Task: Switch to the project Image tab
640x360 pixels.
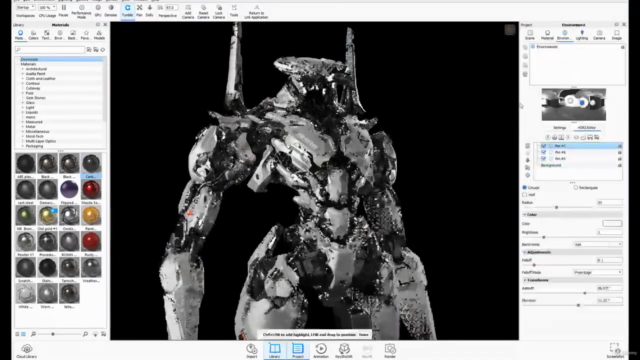Action: pos(617,35)
